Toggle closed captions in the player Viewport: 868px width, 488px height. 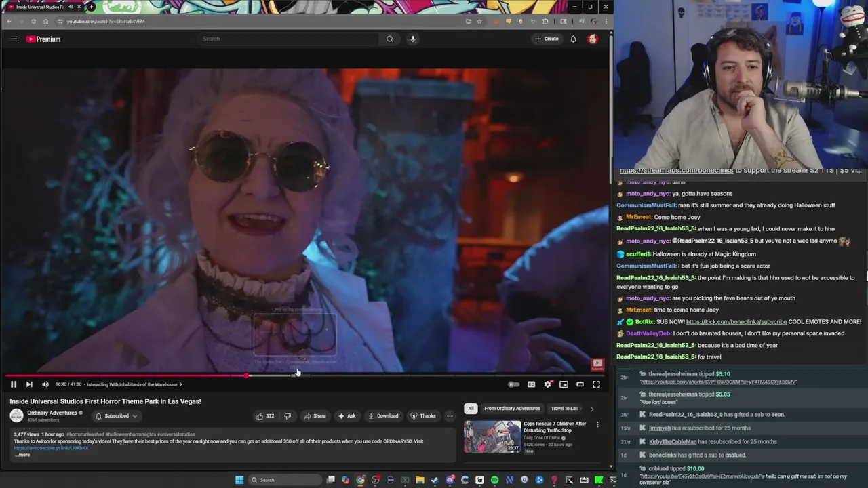coord(531,384)
